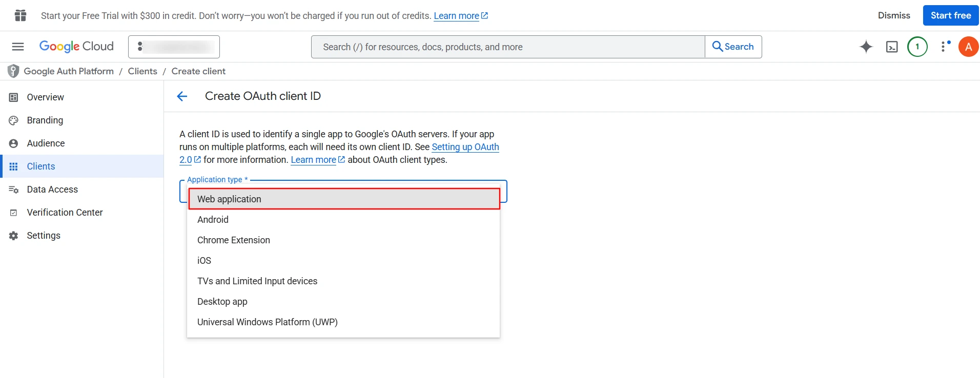The height and width of the screenshot is (378, 980).
Task: Go to Branding page
Action: (82, 120)
